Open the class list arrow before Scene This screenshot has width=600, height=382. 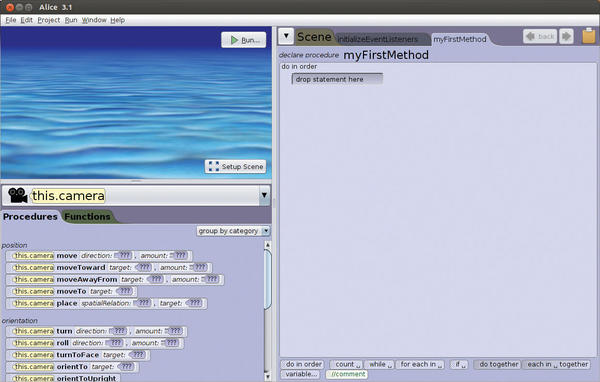(286, 36)
